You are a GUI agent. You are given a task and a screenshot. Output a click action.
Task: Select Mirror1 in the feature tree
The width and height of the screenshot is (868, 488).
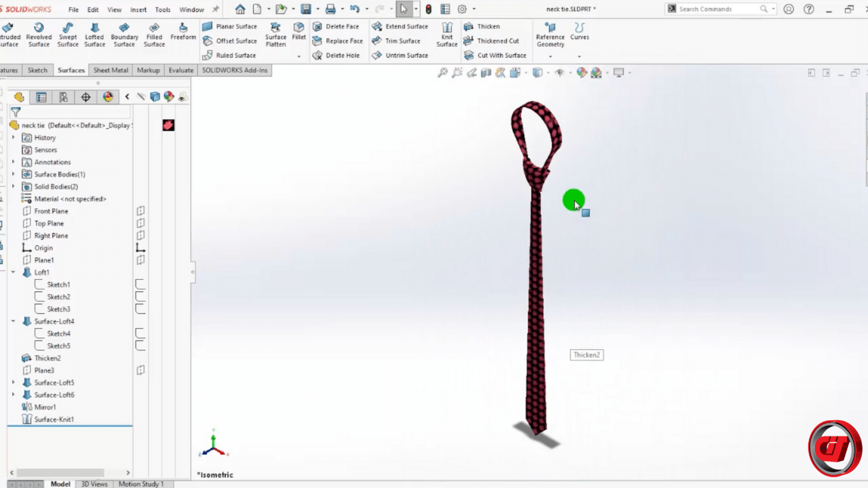[45, 407]
